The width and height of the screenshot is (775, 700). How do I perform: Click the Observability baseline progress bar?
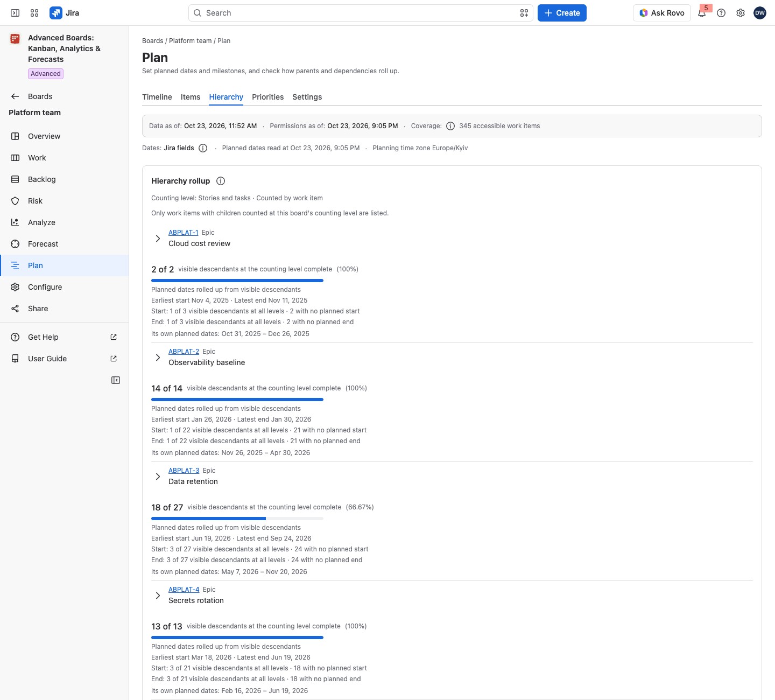pos(237,400)
